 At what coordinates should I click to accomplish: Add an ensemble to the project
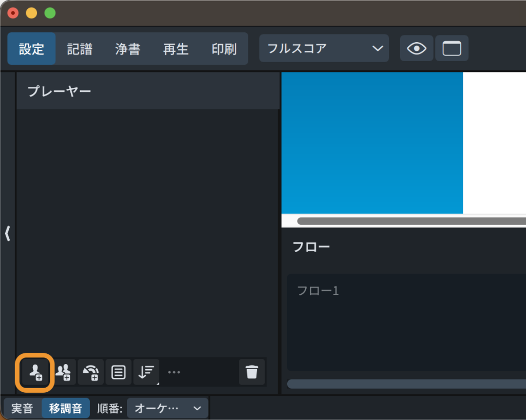point(91,372)
